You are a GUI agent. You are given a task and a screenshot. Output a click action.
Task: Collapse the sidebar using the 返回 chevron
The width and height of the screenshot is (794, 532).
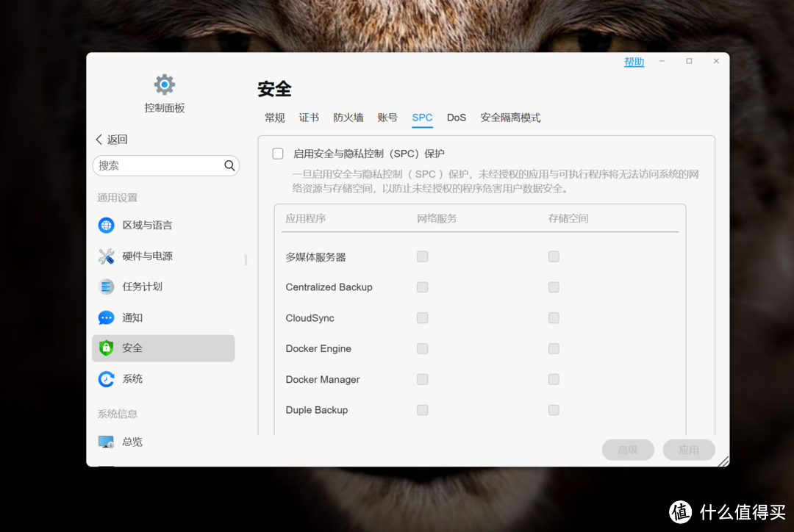(x=99, y=138)
